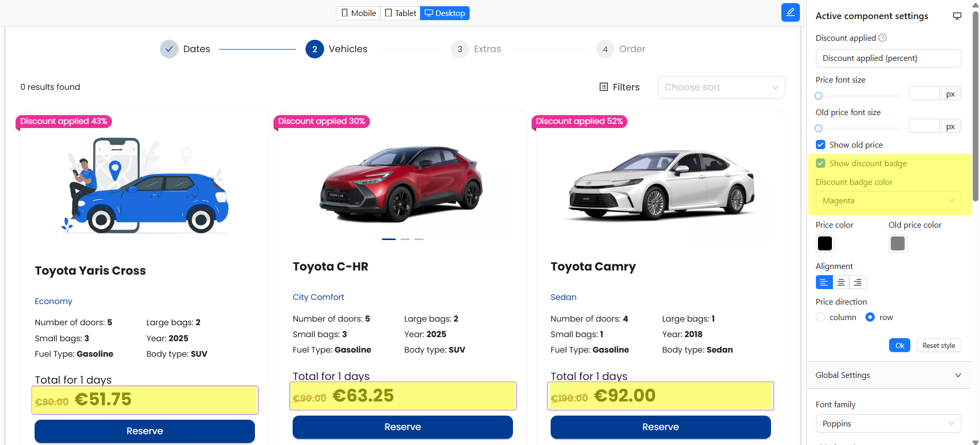Image resolution: width=980 pixels, height=445 pixels.
Task: Open the black Price color swatch
Action: pos(825,243)
